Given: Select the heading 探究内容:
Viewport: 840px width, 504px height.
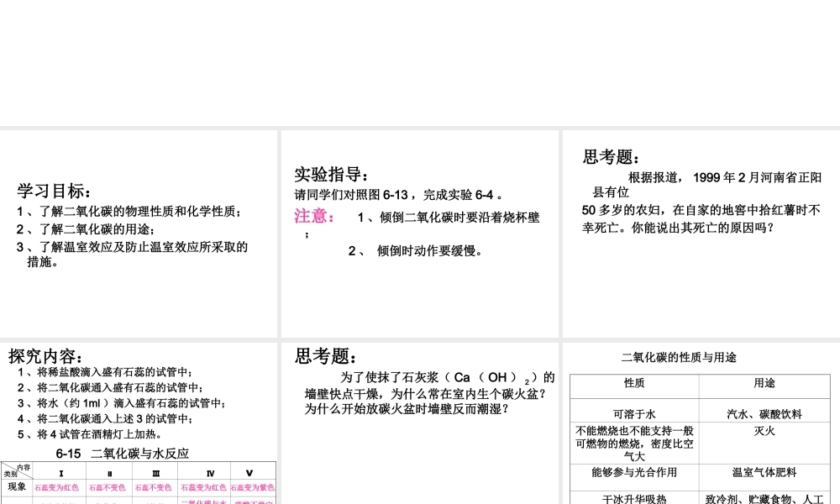Looking at the screenshot, I should (45, 356).
